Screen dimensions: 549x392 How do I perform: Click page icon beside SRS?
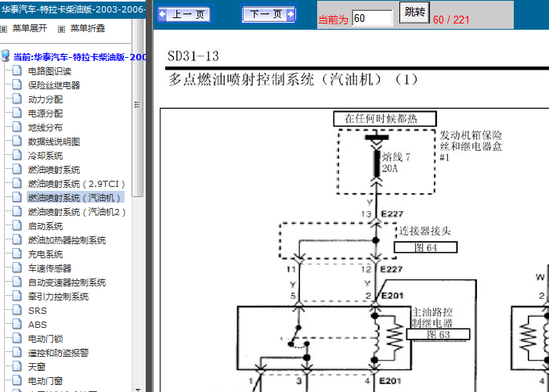click(x=17, y=310)
